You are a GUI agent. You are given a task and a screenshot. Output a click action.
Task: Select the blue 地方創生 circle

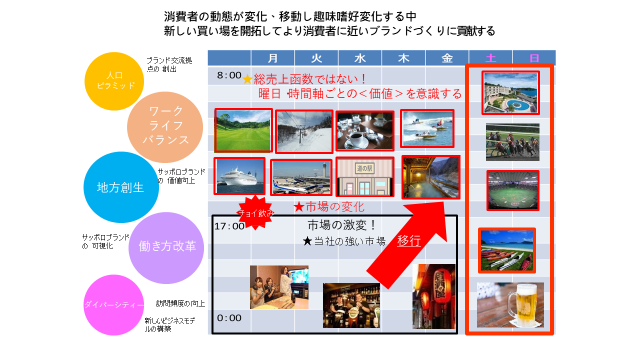coord(121,187)
